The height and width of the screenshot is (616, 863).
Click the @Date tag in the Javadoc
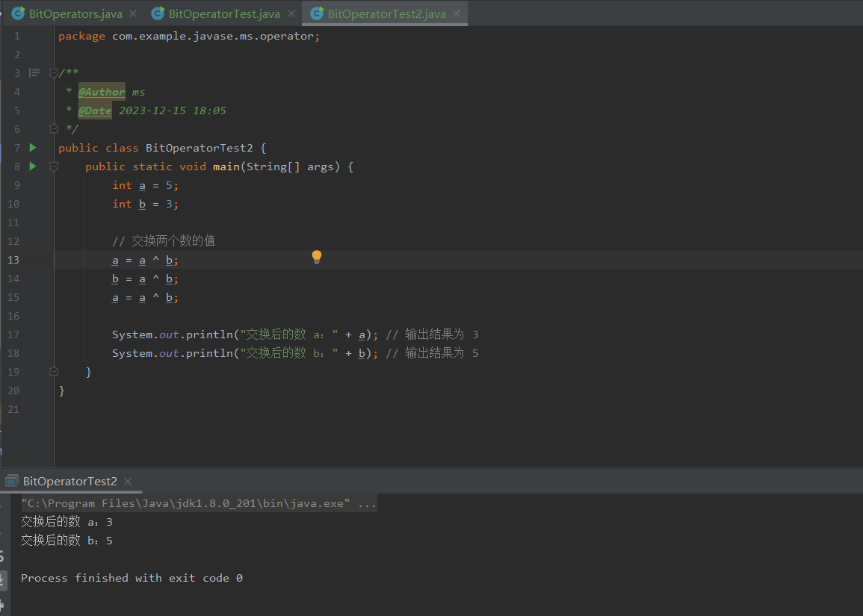(x=95, y=111)
